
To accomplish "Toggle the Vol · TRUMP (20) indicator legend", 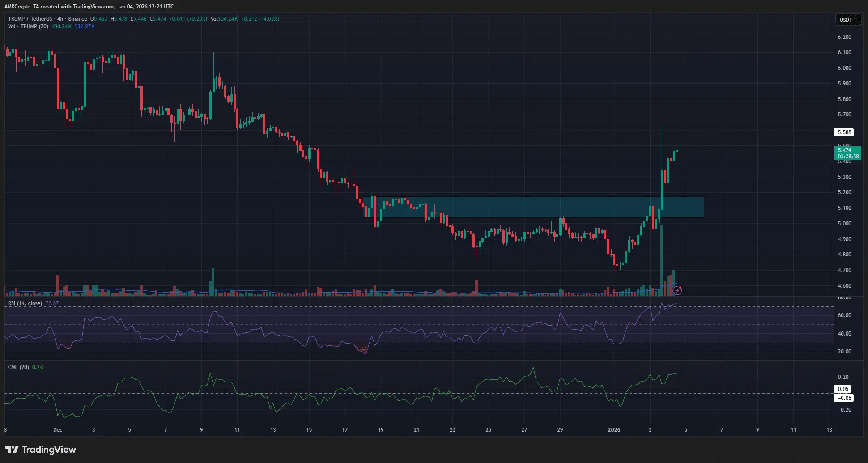I will coord(27,26).
